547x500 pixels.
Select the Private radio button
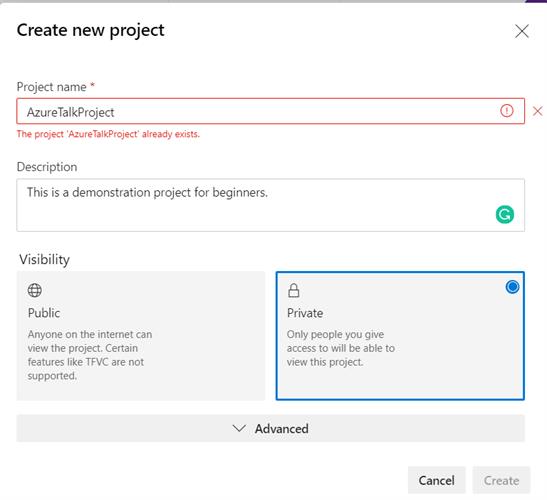[x=512, y=287]
